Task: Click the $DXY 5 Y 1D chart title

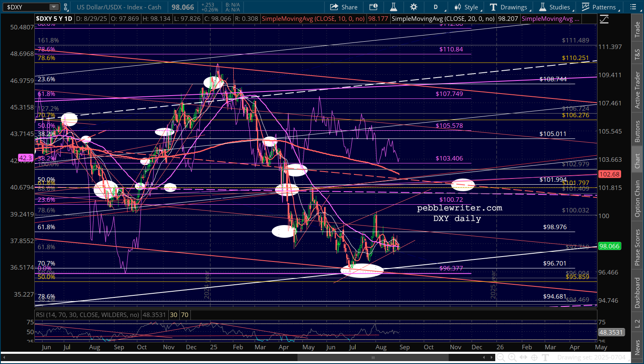Action: 54,19
